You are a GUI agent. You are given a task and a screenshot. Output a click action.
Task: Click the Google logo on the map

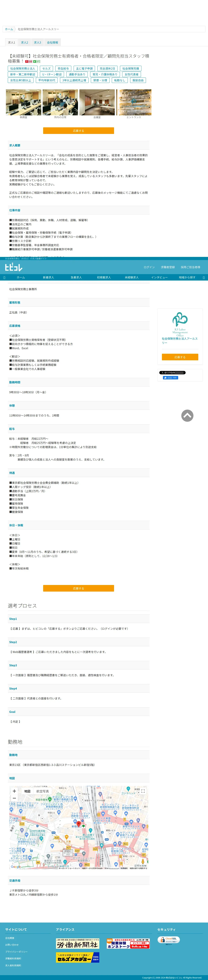(x=16, y=867)
